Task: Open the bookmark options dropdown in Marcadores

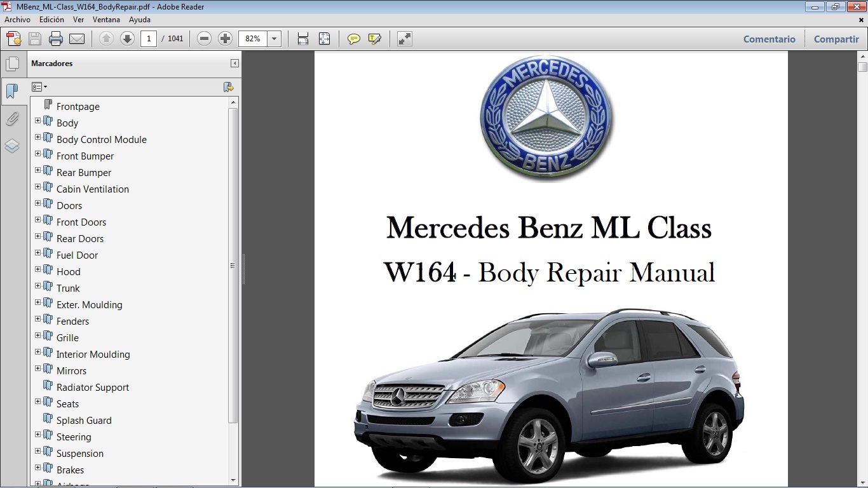Action: point(39,86)
